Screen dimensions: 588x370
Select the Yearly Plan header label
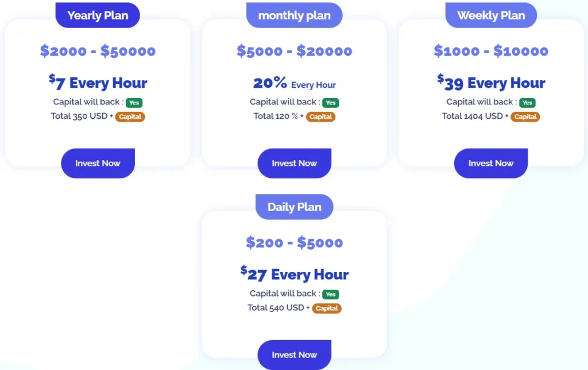pyautogui.click(x=98, y=15)
